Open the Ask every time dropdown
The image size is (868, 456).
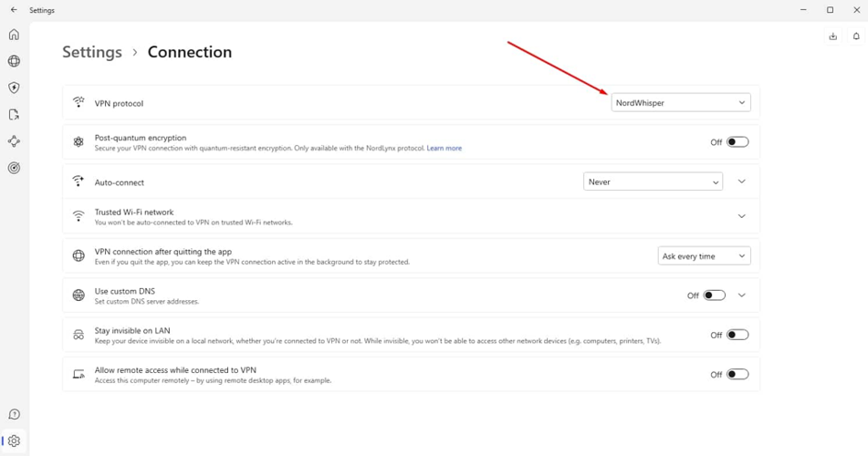[x=704, y=256]
